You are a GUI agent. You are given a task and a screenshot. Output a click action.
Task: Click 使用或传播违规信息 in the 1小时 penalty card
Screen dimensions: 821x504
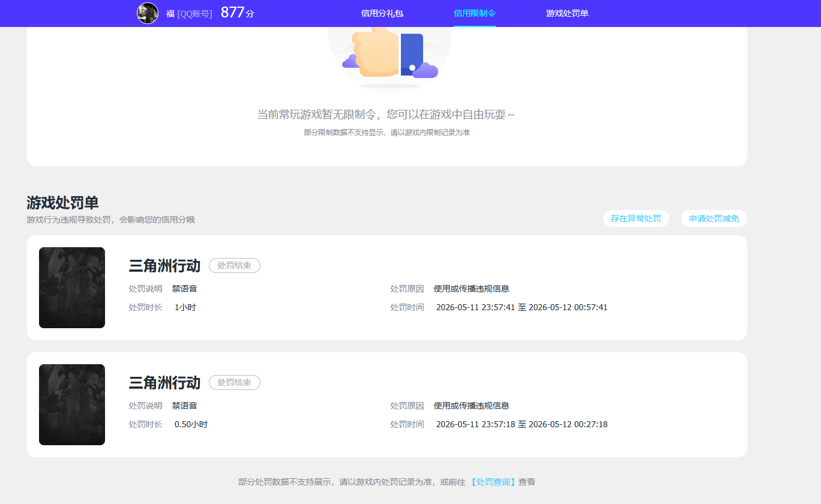click(471, 289)
